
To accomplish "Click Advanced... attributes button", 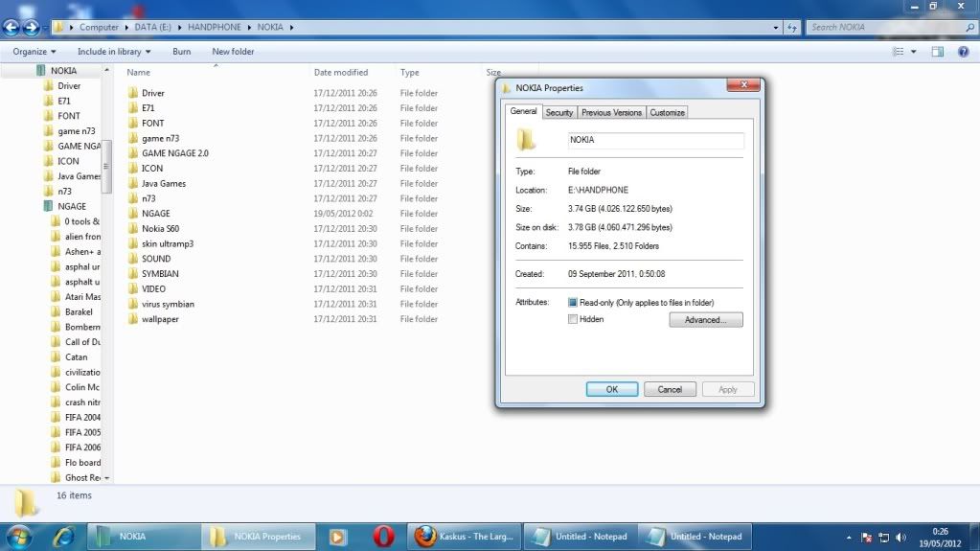I will (706, 320).
